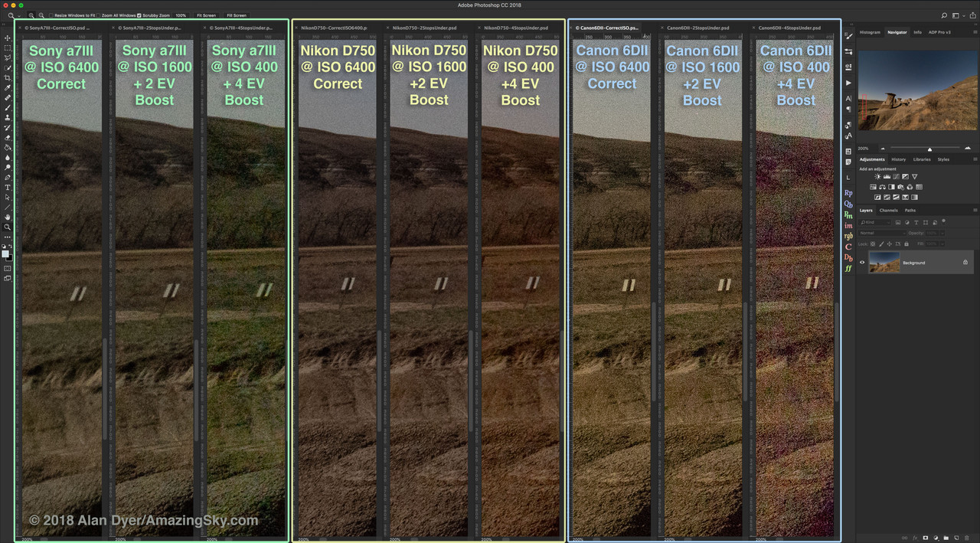
Task: Add a Curves adjustment
Action: click(896, 176)
